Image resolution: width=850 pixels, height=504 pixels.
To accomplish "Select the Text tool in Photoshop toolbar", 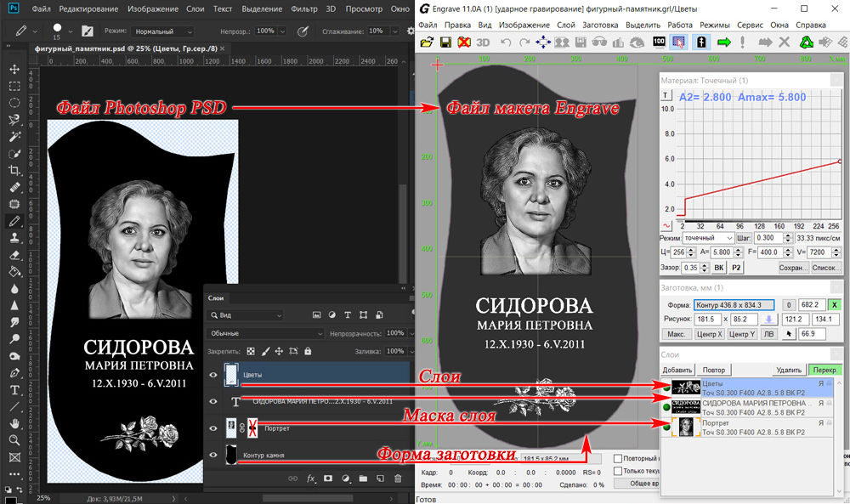I will coord(14,390).
